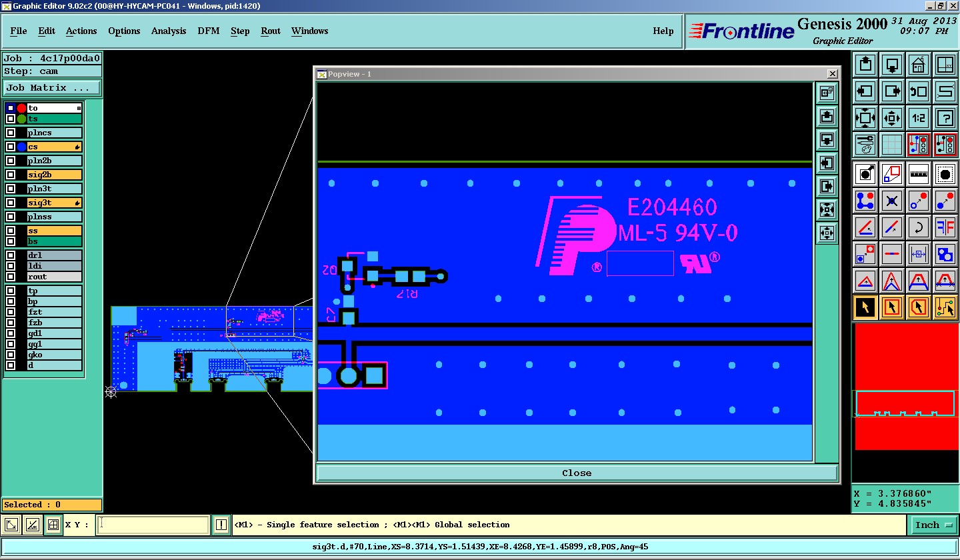Image resolution: width=960 pixels, height=560 pixels.
Task: Select the polygon area select tool
Action: pos(919,307)
